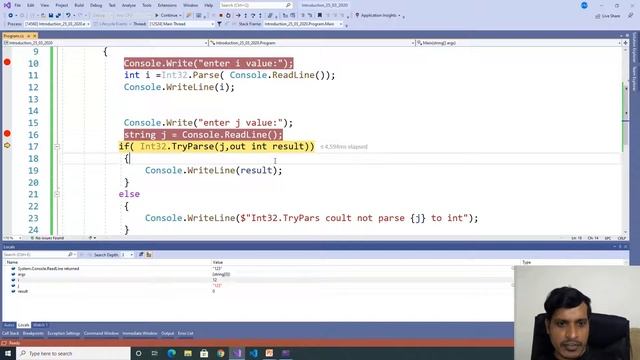The width and height of the screenshot is (640, 360).
Task: Open the Edit menu
Action: point(31,5)
